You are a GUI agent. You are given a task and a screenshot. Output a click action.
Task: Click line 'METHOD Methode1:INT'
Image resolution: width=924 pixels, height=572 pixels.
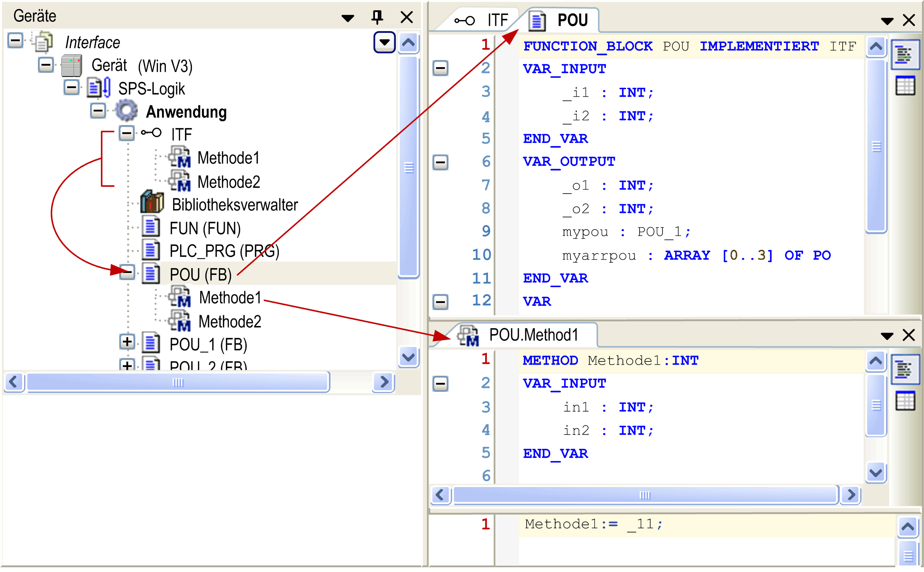(611, 361)
